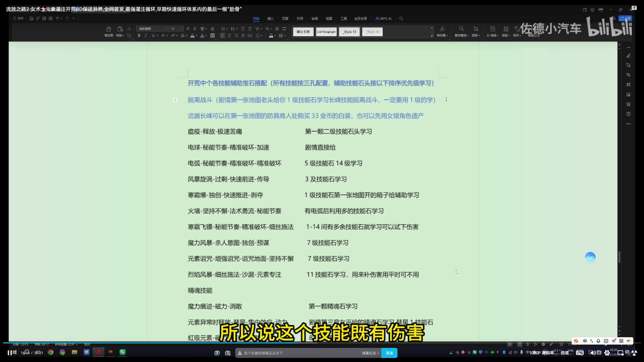
Task: Click the WeChat icon in the taskbar
Action: (x=123, y=352)
